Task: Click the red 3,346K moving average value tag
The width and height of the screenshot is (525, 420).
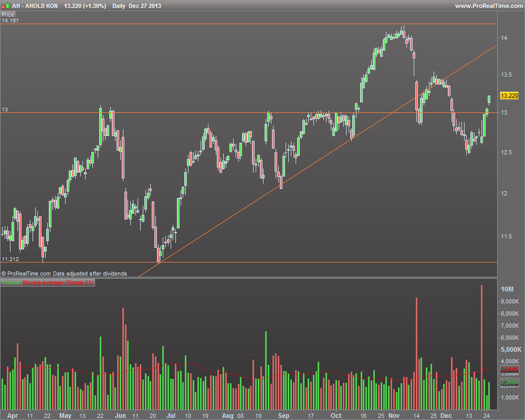Action: pos(509,370)
